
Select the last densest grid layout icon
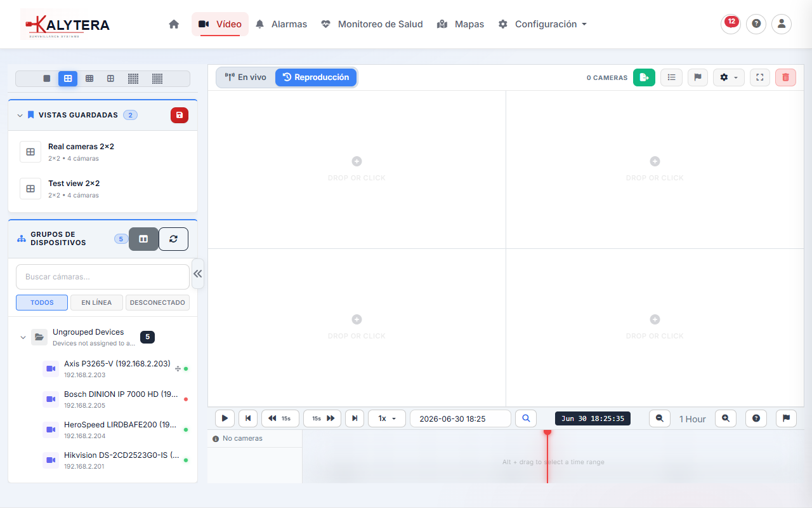pyautogui.click(x=157, y=79)
